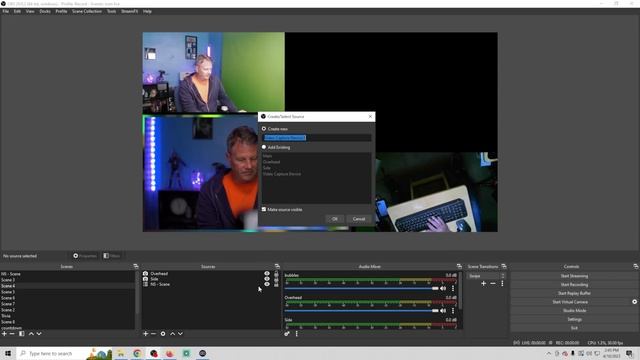Image resolution: width=640 pixels, height=360 pixels.
Task: Lock the NS - Scene source
Action: [276, 284]
